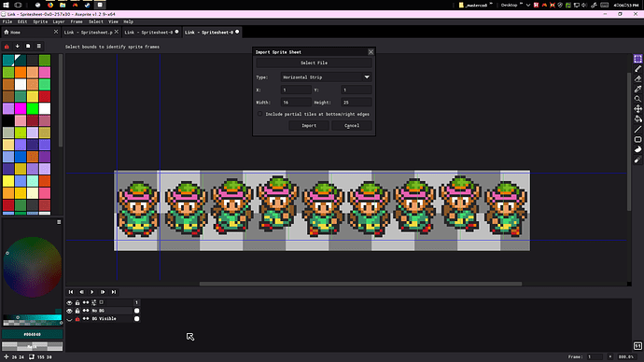
Task: Pick the magenta palette swatch
Action: (x=21, y=109)
